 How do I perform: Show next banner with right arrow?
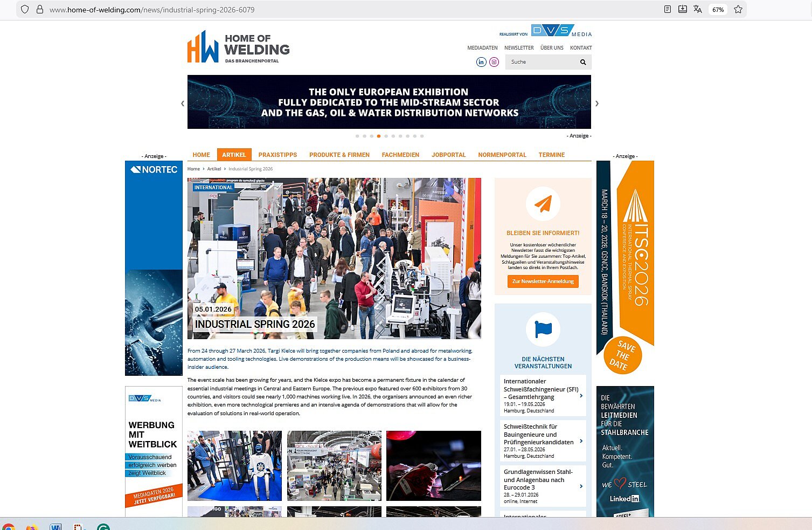point(596,103)
